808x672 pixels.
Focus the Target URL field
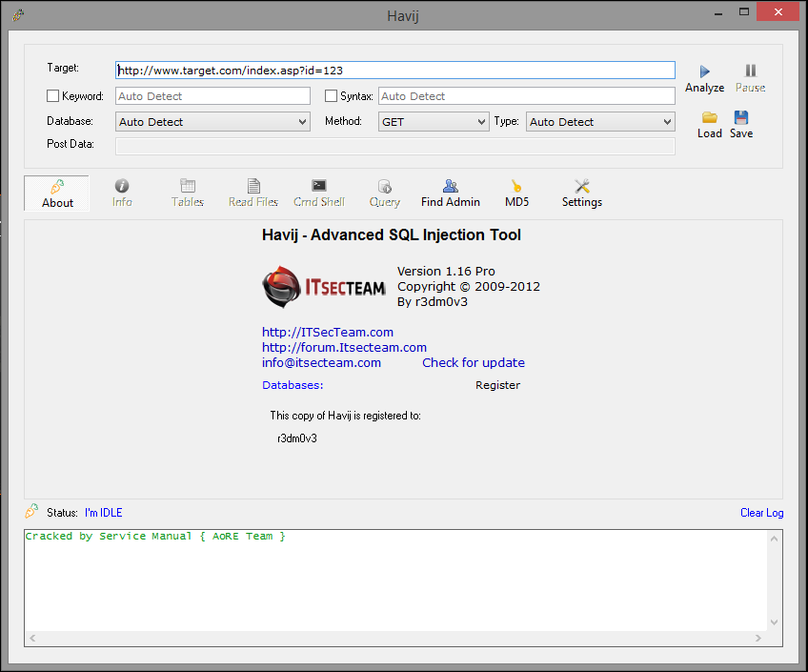click(395, 71)
